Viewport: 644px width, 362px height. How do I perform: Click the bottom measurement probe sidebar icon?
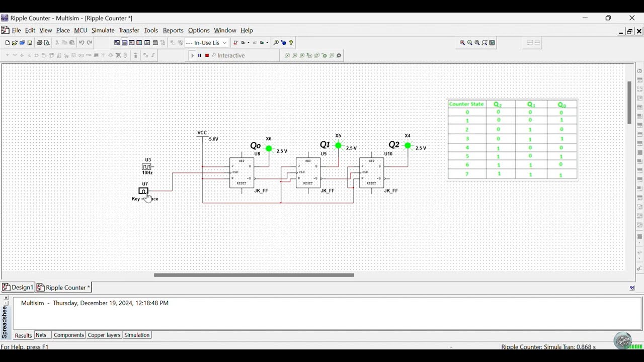[640, 269]
